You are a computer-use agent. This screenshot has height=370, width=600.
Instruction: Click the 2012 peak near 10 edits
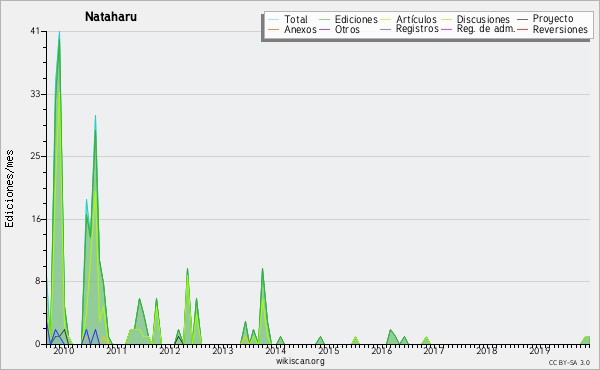pos(187,269)
